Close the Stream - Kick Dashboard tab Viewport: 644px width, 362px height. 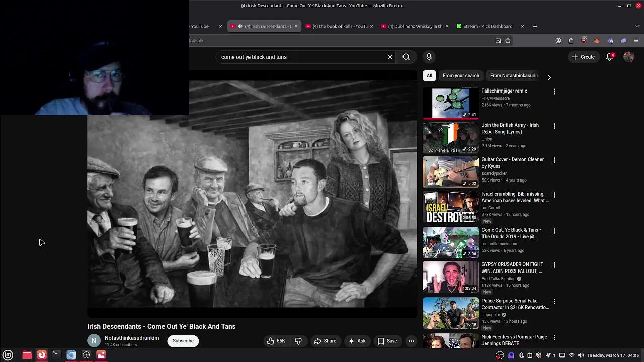click(x=522, y=26)
